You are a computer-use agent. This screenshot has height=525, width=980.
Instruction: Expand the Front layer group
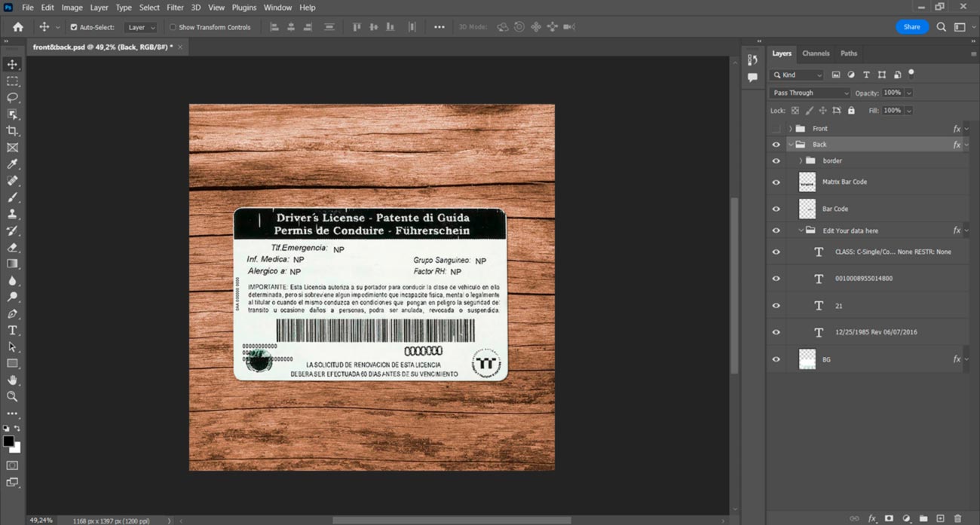tap(790, 129)
